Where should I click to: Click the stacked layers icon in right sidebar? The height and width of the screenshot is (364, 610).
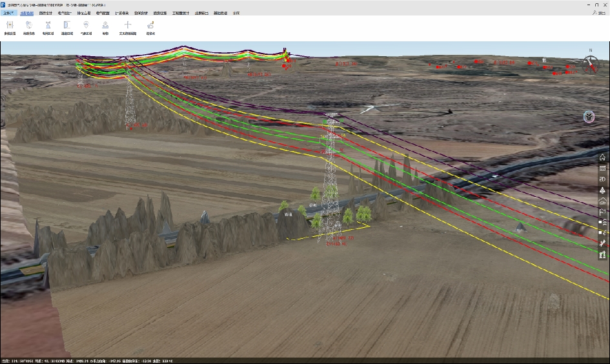point(602,190)
